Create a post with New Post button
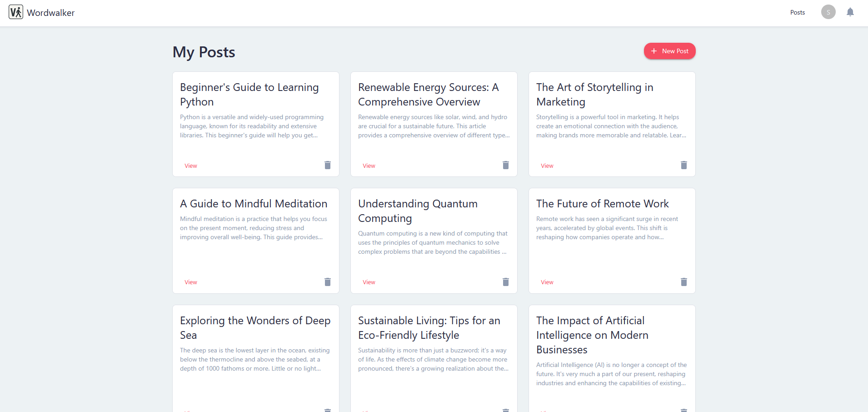 (x=669, y=51)
